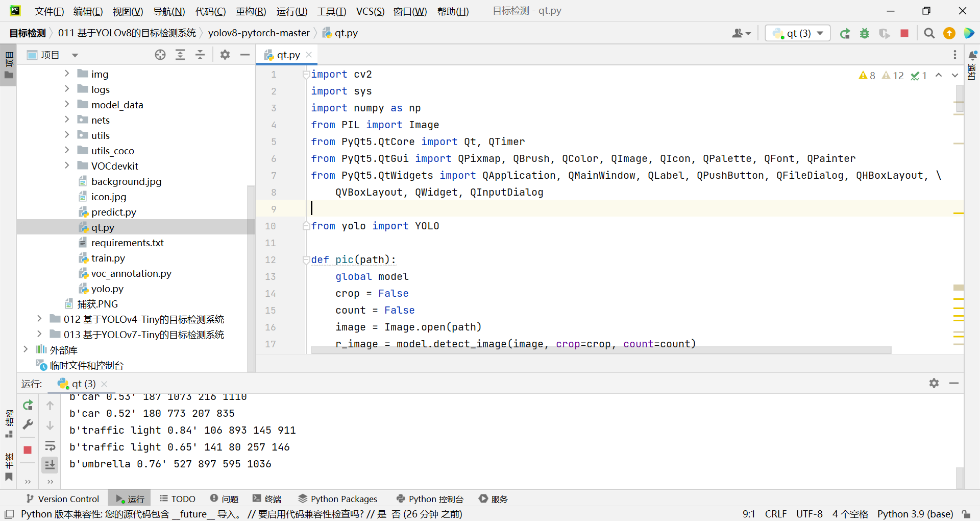Click the Python 3.9 (base) interpreter label

point(915,514)
